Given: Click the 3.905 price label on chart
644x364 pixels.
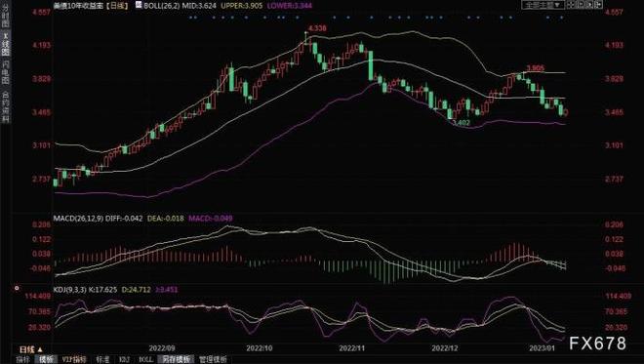Looking at the screenshot, I should tap(536, 68).
